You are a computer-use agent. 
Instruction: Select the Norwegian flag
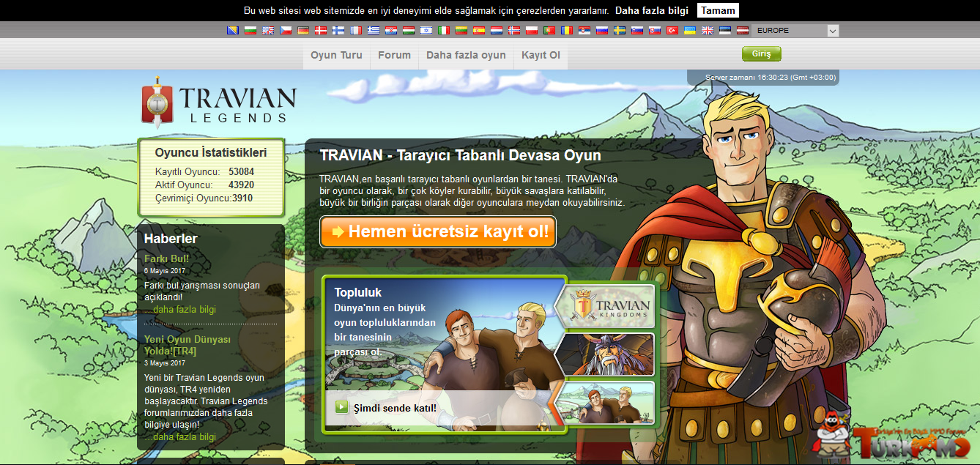[x=514, y=30]
